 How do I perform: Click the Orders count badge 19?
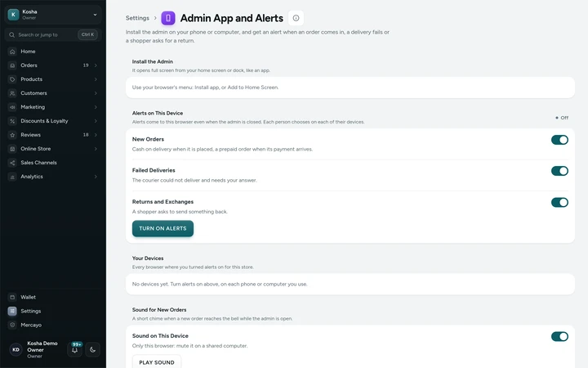[86, 65]
